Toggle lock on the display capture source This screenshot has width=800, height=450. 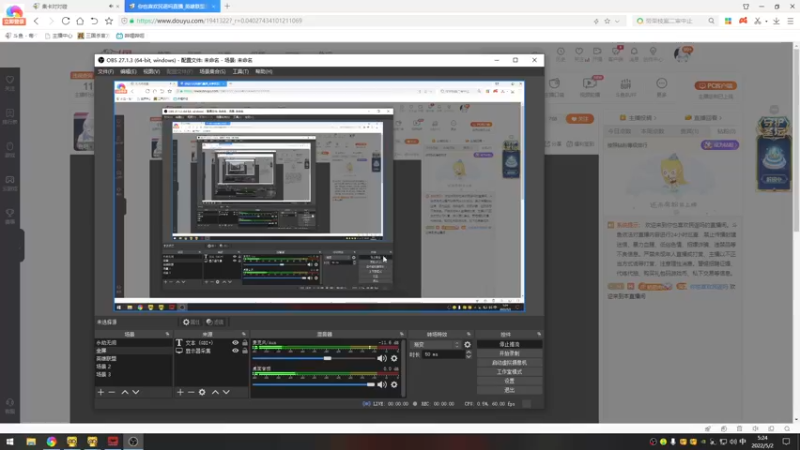pos(245,351)
